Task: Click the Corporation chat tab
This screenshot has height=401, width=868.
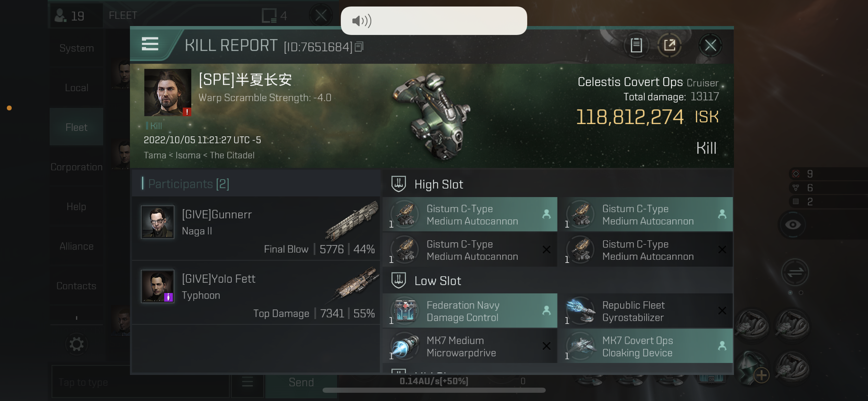Action: point(76,167)
